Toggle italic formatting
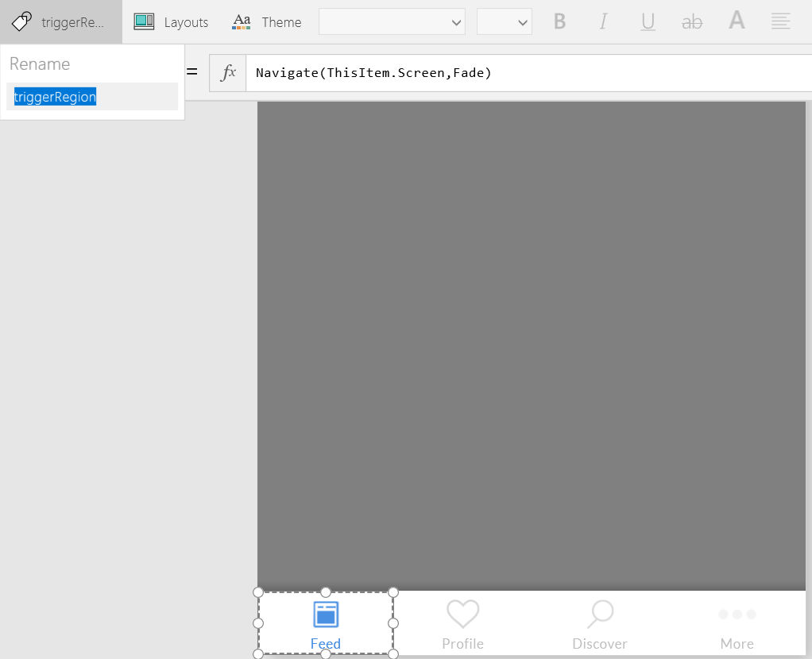 (x=603, y=22)
